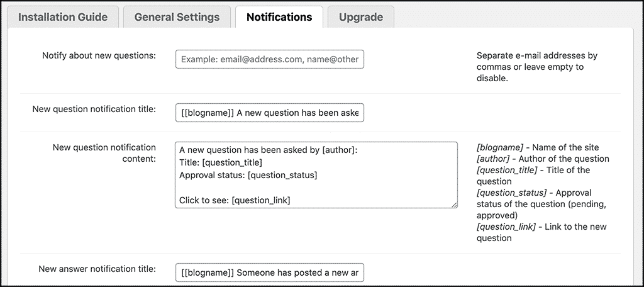
Task: Click the 'New question notification content:' label
Action: (104, 153)
